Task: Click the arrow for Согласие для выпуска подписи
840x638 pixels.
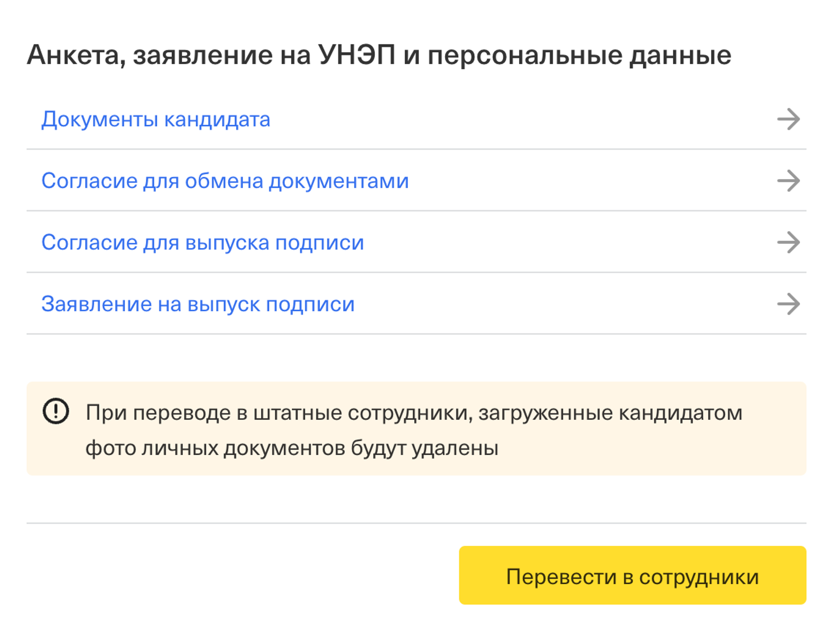Action: (x=788, y=243)
